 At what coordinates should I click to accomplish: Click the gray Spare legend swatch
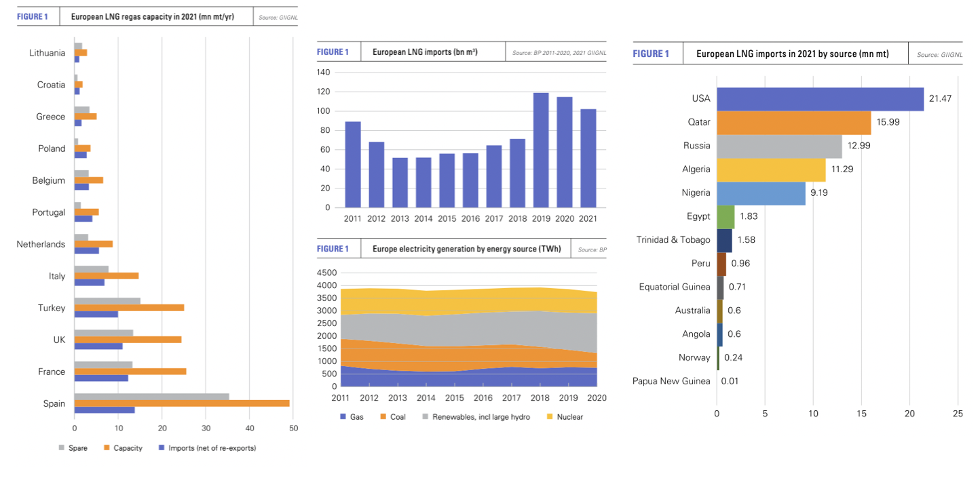(62, 448)
